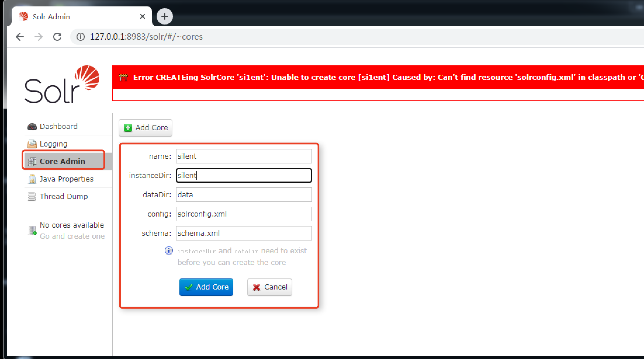Screen dimensions: 644x359
Task: Open the Logging menu item
Action: pyautogui.click(x=53, y=144)
